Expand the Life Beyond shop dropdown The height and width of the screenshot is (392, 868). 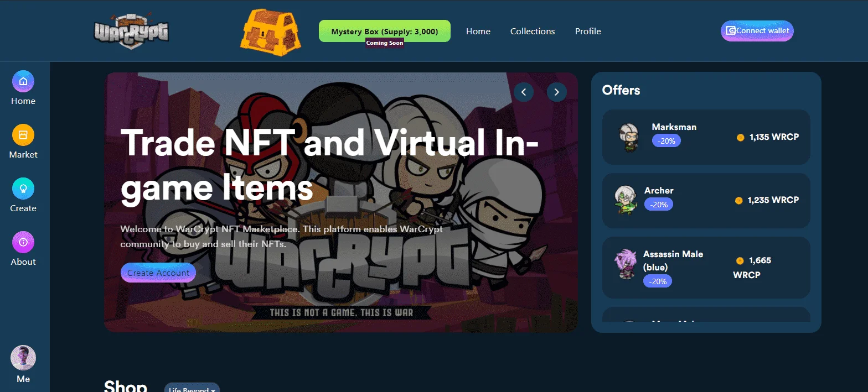192,389
